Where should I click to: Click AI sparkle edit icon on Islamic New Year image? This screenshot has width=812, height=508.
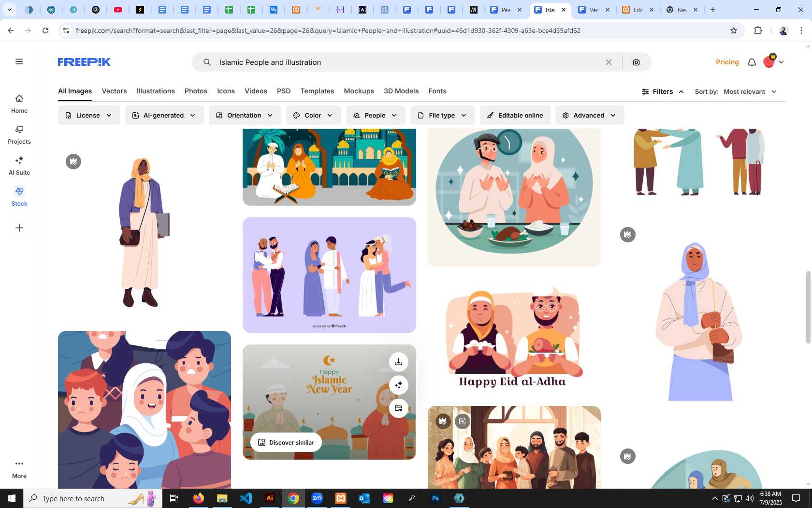[x=398, y=385]
